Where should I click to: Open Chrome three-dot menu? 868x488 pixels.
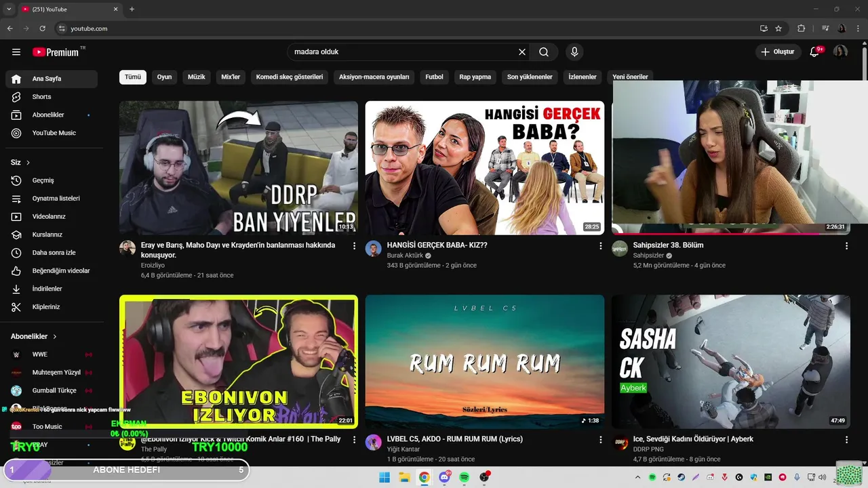[x=858, y=28]
